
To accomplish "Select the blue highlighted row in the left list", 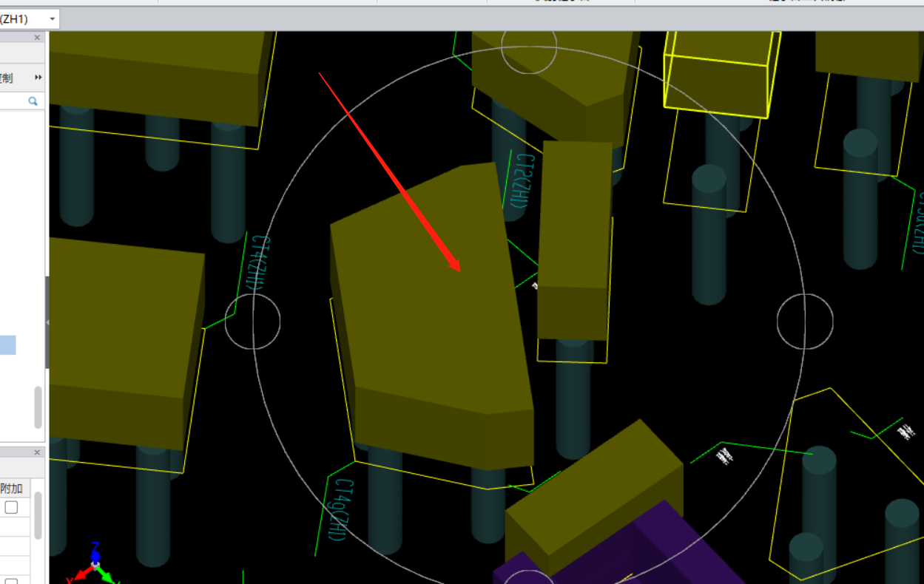I will pos(7,345).
